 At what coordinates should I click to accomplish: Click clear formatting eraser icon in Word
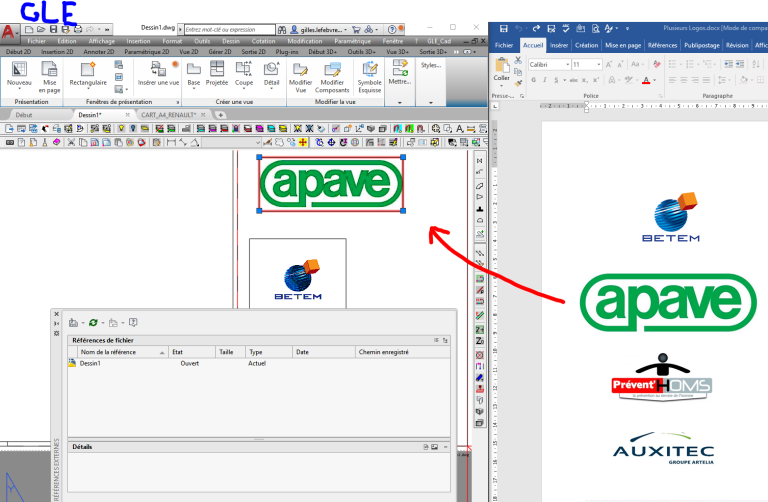[657, 64]
